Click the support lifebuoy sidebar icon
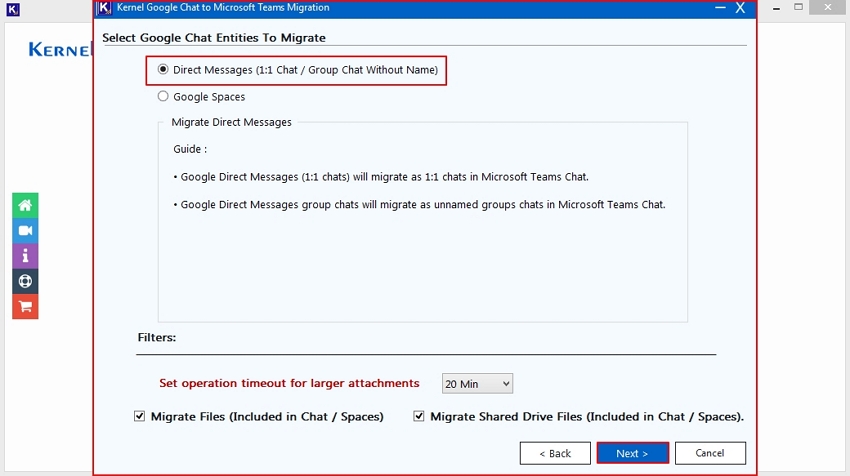The height and width of the screenshot is (476, 850). click(25, 281)
